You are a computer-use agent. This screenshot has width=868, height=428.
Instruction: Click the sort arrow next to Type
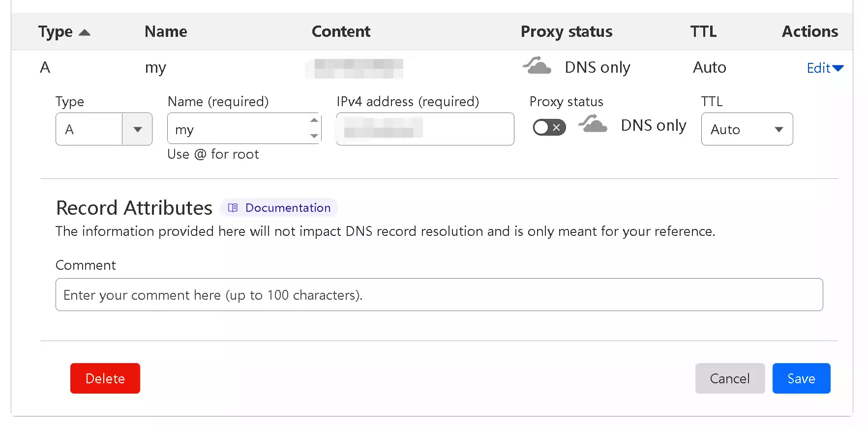(85, 32)
